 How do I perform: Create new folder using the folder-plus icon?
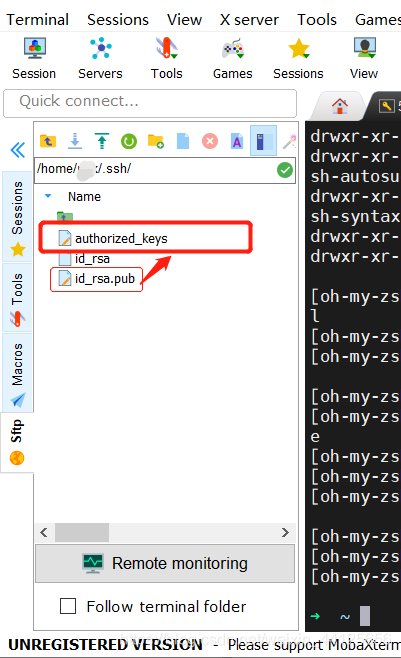tap(156, 141)
